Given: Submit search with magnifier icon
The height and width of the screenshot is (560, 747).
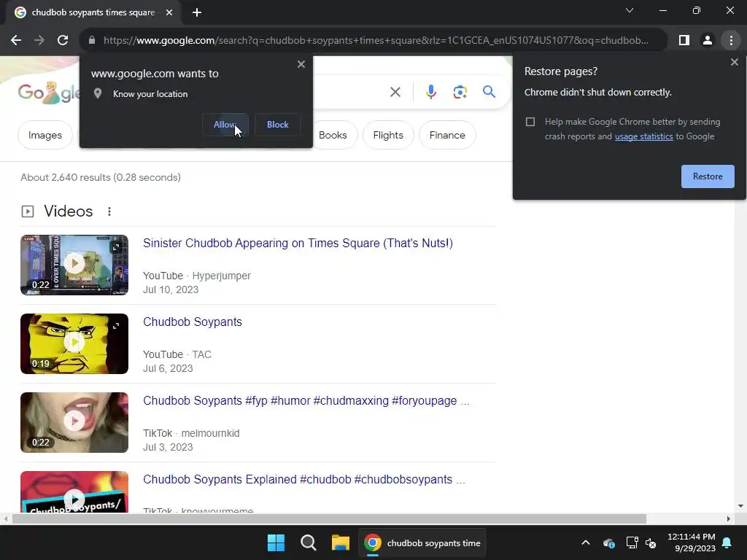Looking at the screenshot, I should click(x=489, y=91).
